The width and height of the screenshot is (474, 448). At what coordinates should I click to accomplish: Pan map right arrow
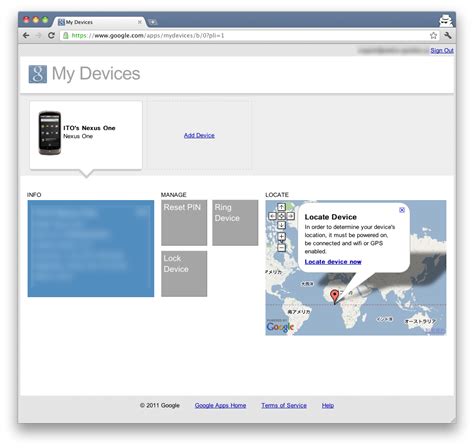click(290, 216)
